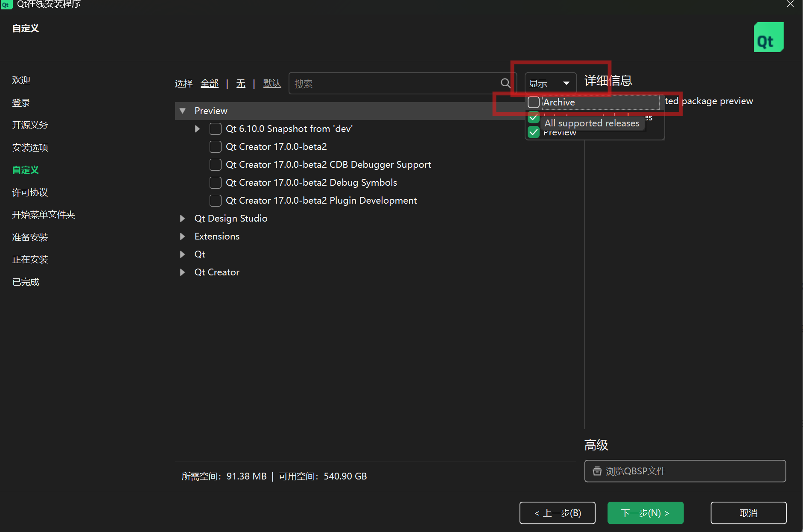The width and height of the screenshot is (803, 532).
Task: Click 开始菜单文件夹 step in sidebar
Action: pos(44,215)
